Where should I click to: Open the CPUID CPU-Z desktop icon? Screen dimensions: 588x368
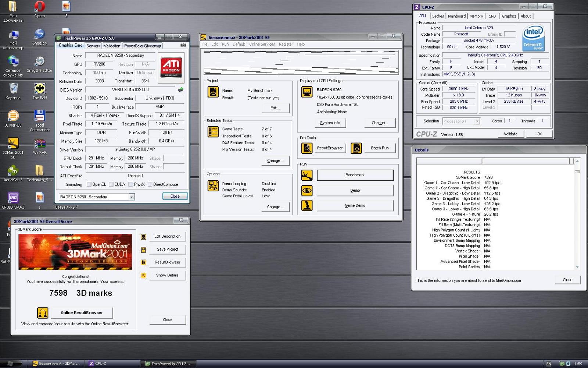point(13,200)
